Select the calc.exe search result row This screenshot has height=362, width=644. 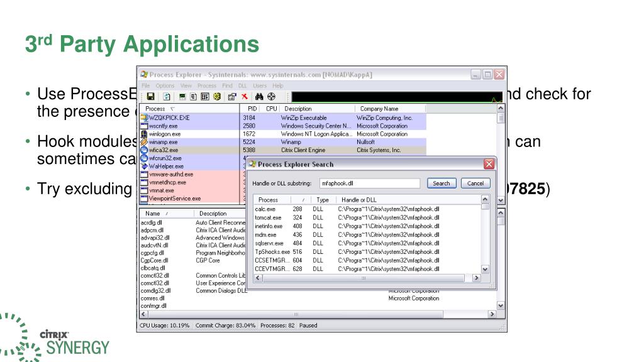pyautogui.click(x=367, y=209)
